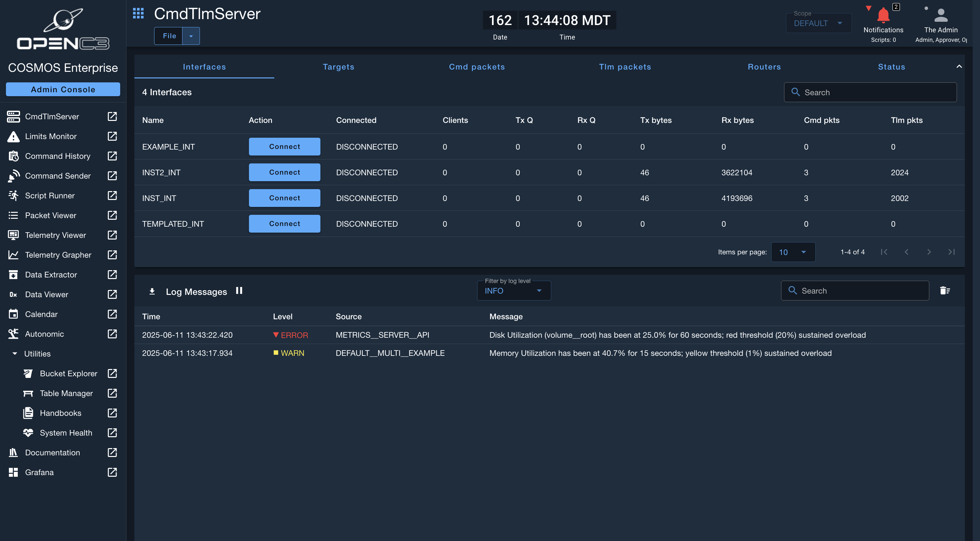Open Grafana in new tab icon
The image size is (980, 541).
pyautogui.click(x=112, y=472)
